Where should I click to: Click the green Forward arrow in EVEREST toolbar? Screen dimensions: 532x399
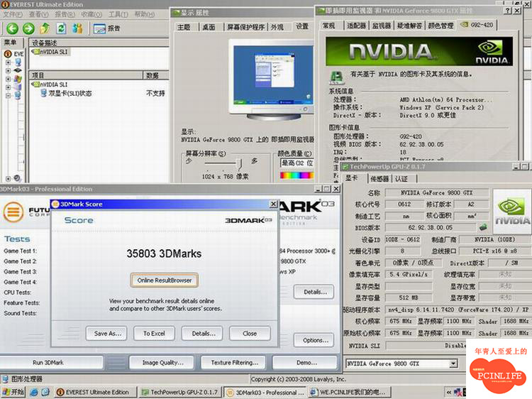coord(28,28)
